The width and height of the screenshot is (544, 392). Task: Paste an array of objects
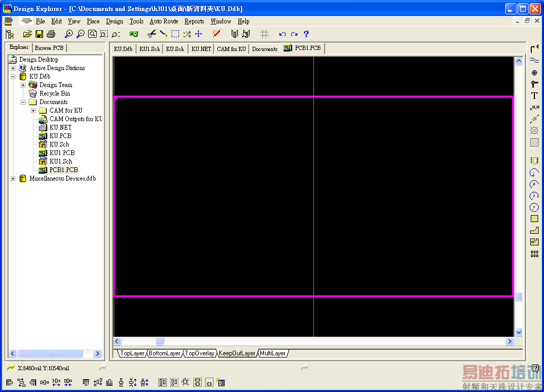tap(534, 254)
